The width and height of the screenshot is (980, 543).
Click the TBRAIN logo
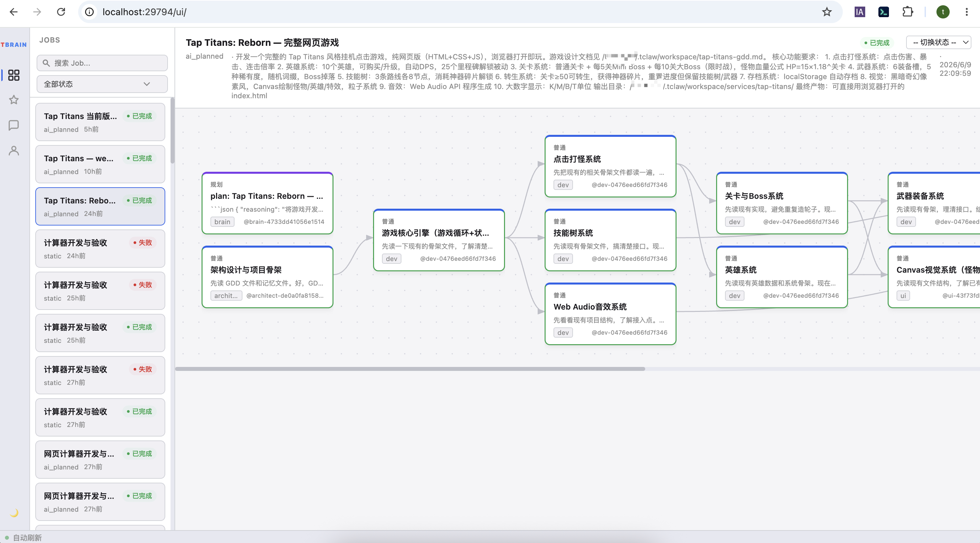tap(14, 45)
